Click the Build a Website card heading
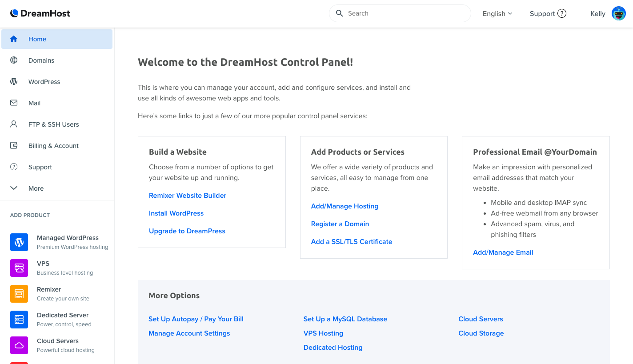633x364 pixels. (x=178, y=152)
